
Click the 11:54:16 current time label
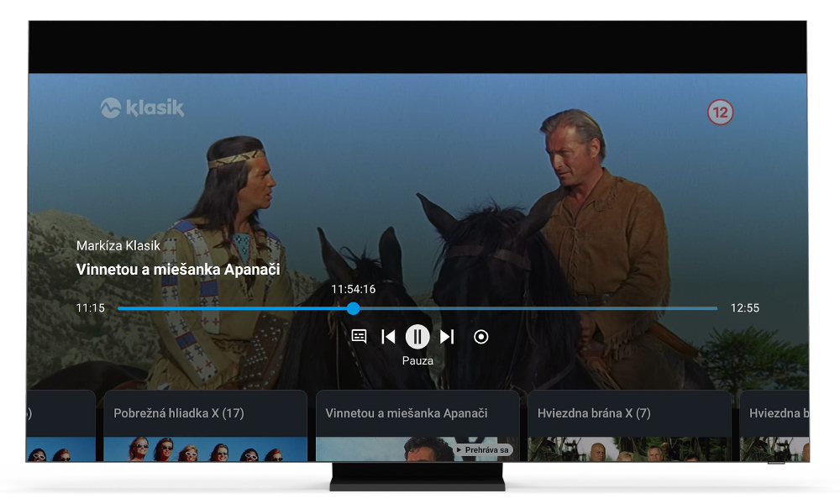353,289
